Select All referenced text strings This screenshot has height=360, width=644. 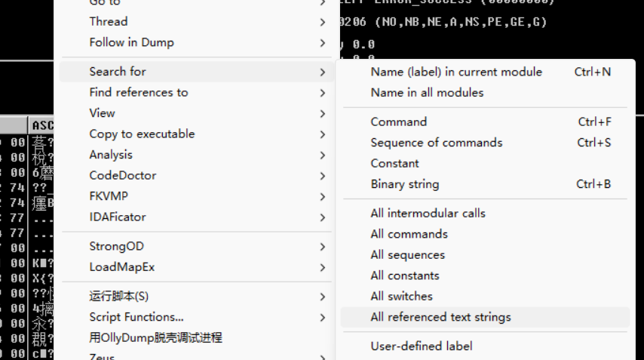(x=440, y=317)
